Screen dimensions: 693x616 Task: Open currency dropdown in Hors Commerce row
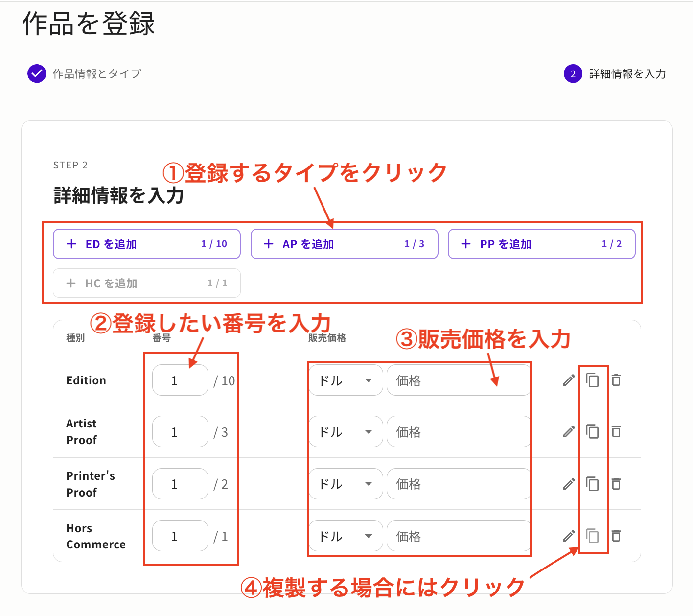pyautogui.click(x=346, y=536)
